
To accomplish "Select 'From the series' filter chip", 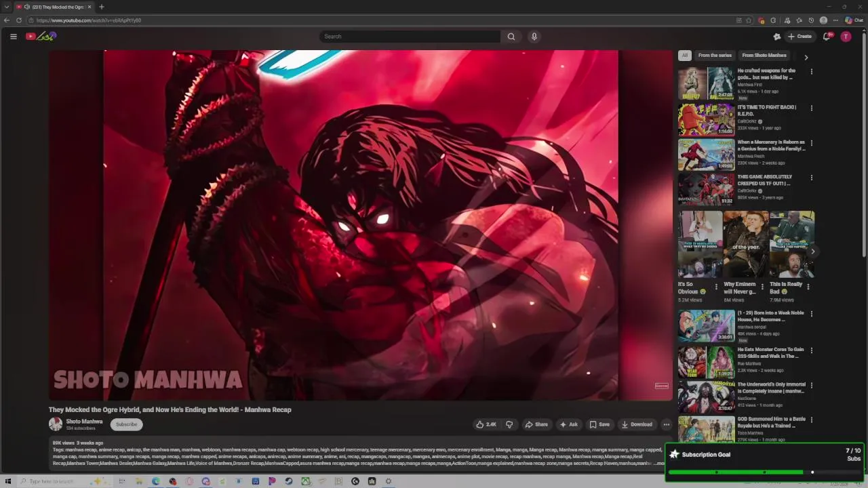I will click(x=715, y=56).
